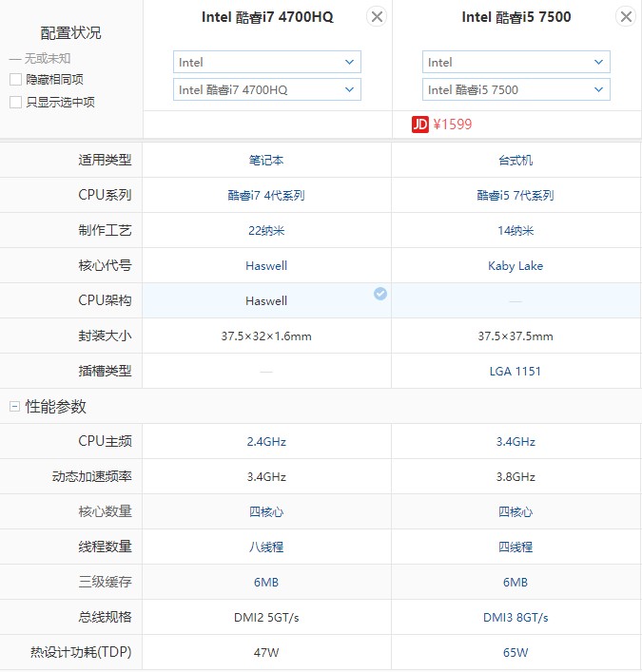Screen dimensions: 642x672
Task: Open brand dropdown above the i7 4700HQ model dropdown
Action: point(266,62)
